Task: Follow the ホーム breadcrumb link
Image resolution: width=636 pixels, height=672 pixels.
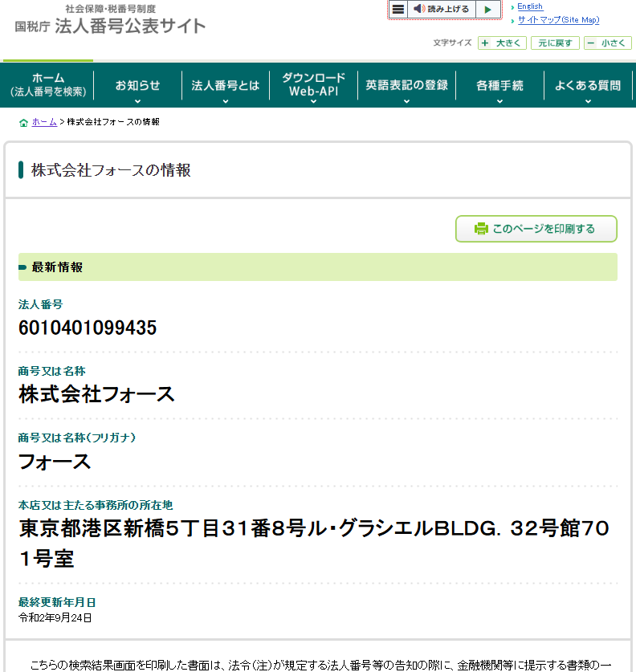Action: (x=44, y=122)
